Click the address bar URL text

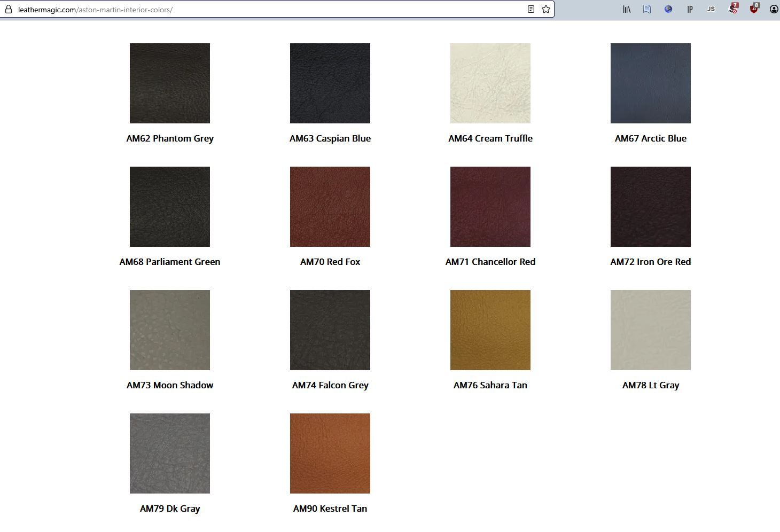pos(95,10)
